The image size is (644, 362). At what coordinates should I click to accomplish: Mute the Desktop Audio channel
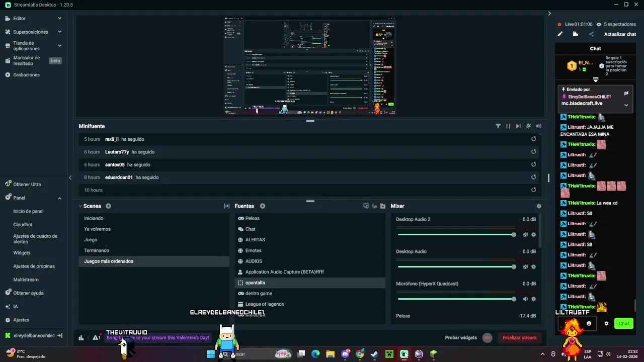coord(525,267)
